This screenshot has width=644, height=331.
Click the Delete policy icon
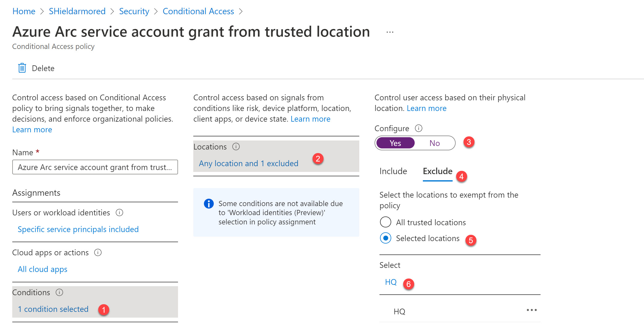(x=22, y=68)
